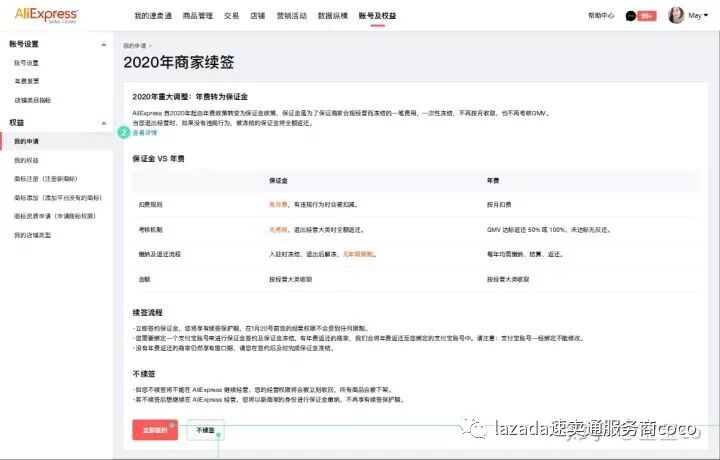This screenshot has height=460, width=720.
Task: Click the 金额 row label
Action: 145,279
